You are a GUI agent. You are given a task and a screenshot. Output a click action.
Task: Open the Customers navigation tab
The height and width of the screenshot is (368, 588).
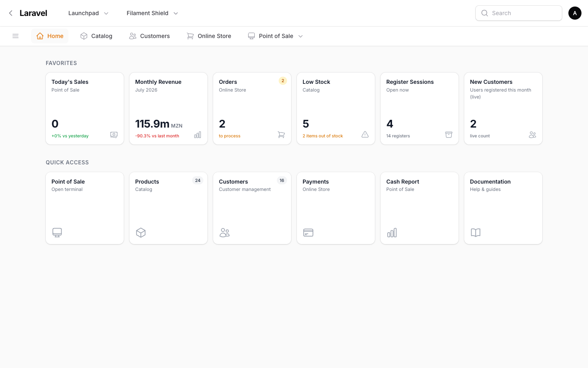(149, 36)
